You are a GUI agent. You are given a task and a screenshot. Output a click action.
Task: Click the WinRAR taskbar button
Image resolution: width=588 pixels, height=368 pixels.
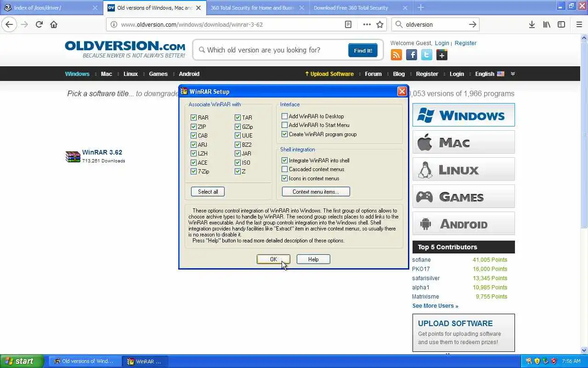click(145, 361)
